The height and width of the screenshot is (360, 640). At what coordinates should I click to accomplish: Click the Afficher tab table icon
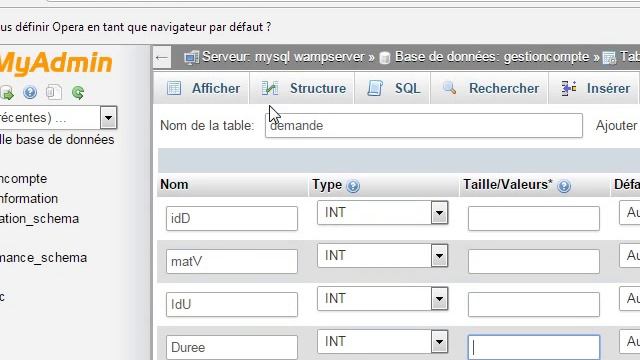(174, 88)
